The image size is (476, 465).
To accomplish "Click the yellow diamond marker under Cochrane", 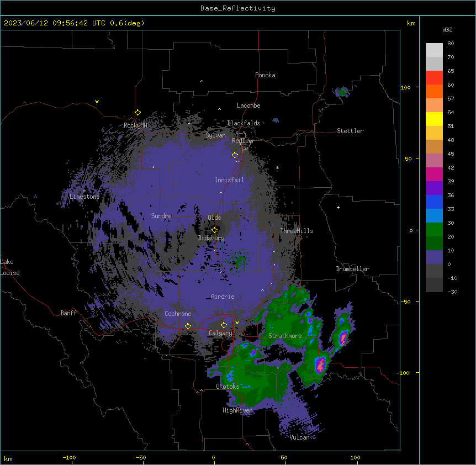I will [x=188, y=326].
